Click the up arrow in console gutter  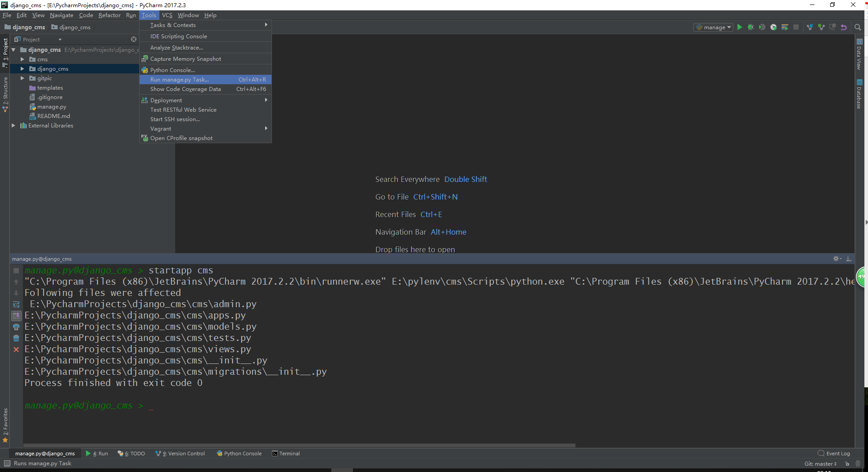click(x=16, y=282)
